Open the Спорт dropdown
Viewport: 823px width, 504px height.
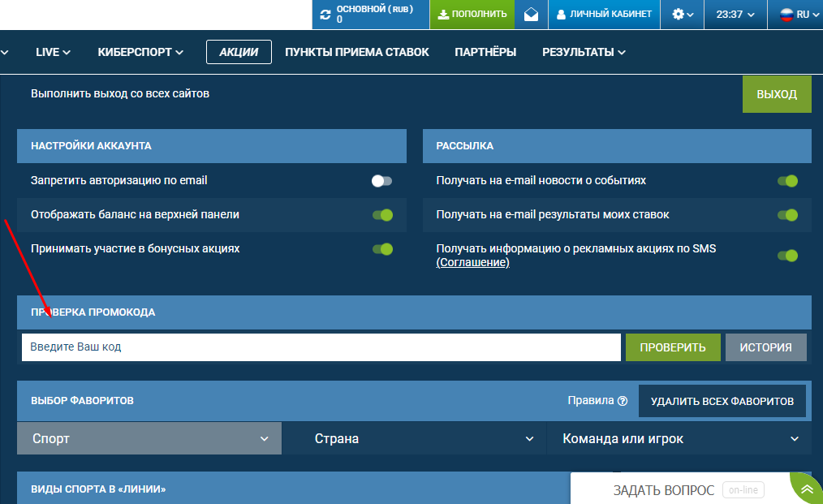point(149,438)
